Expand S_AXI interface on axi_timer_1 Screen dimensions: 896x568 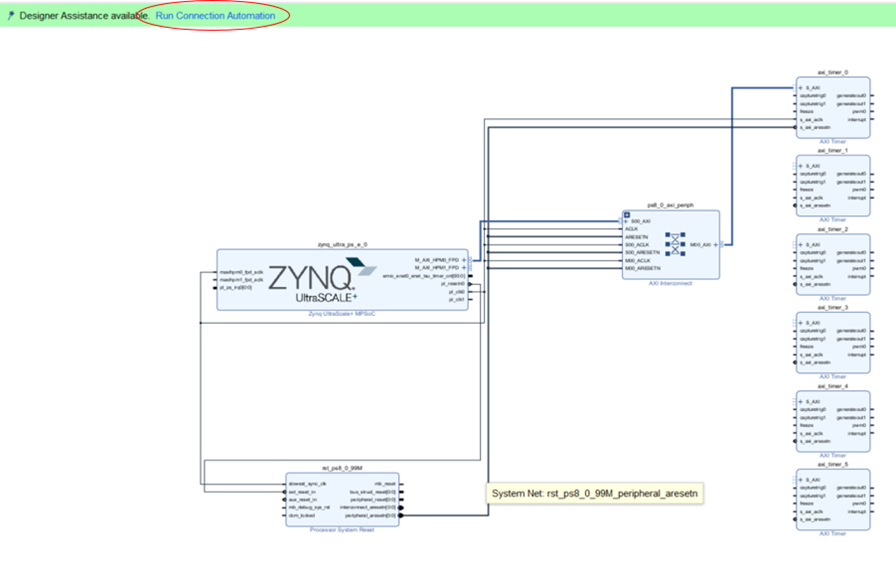point(799,166)
